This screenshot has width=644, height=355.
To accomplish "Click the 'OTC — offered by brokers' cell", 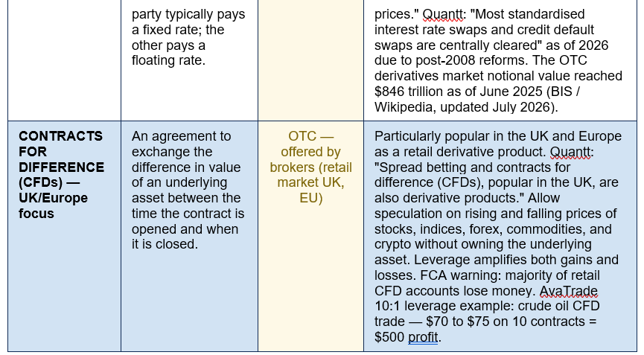I will point(311,236).
